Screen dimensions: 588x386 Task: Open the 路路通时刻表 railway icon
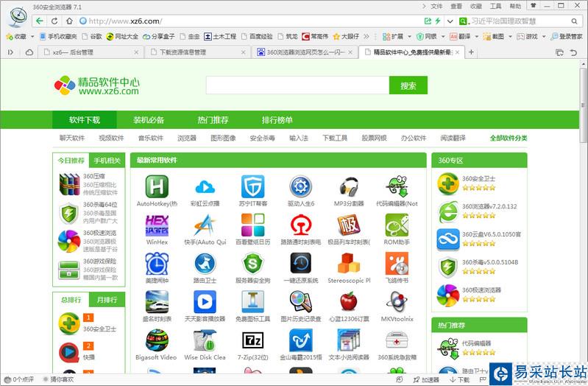point(301,225)
